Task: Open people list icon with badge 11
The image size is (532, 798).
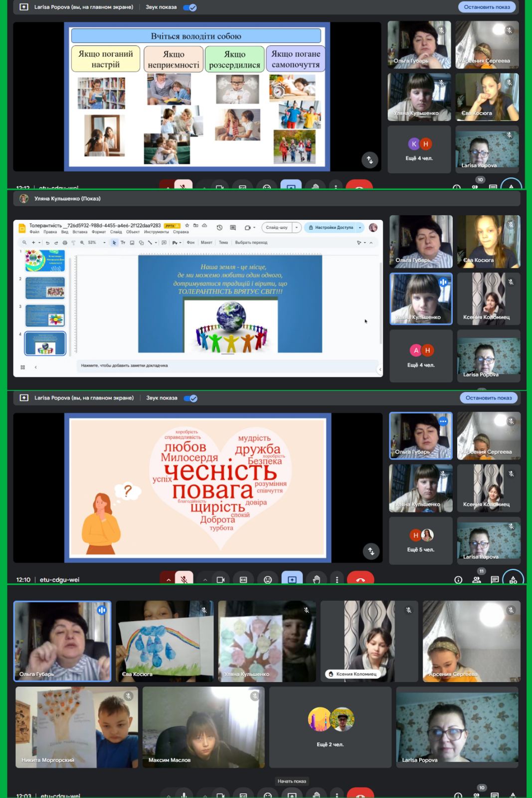Action: click(x=477, y=580)
